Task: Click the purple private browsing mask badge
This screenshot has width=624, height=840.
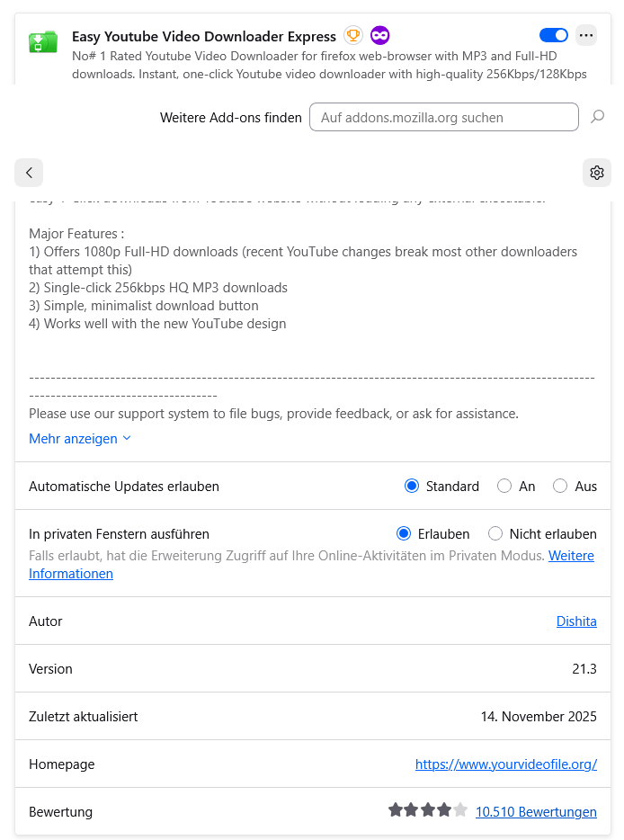Action: click(380, 36)
